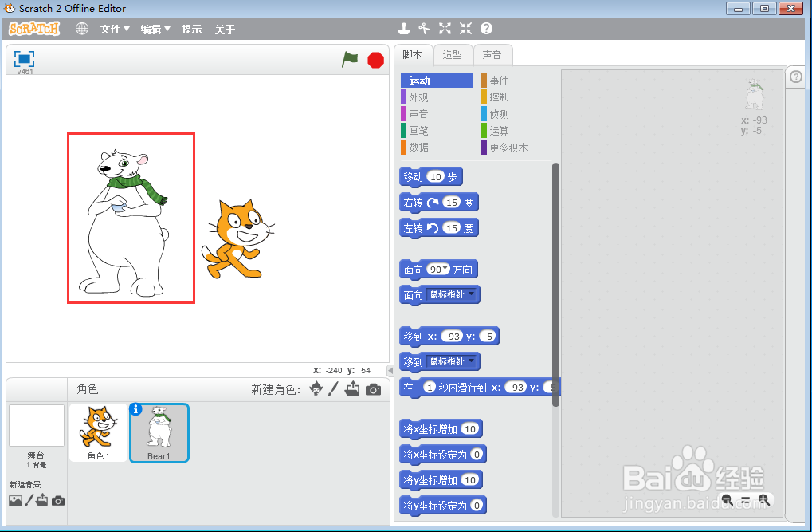812x532 pixels.
Task: Reset scripts area zoom
Action: click(x=745, y=500)
